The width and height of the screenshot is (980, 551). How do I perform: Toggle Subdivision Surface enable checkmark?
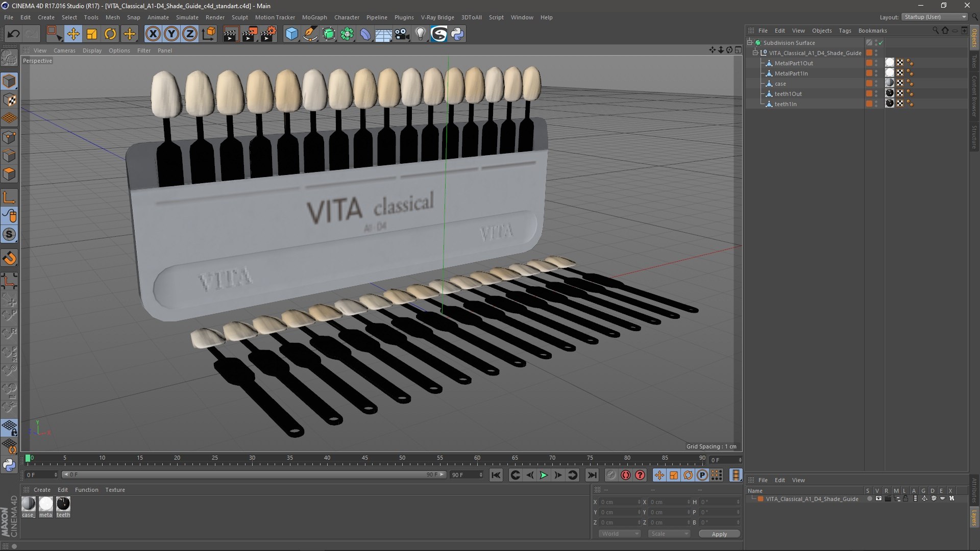[x=881, y=43]
